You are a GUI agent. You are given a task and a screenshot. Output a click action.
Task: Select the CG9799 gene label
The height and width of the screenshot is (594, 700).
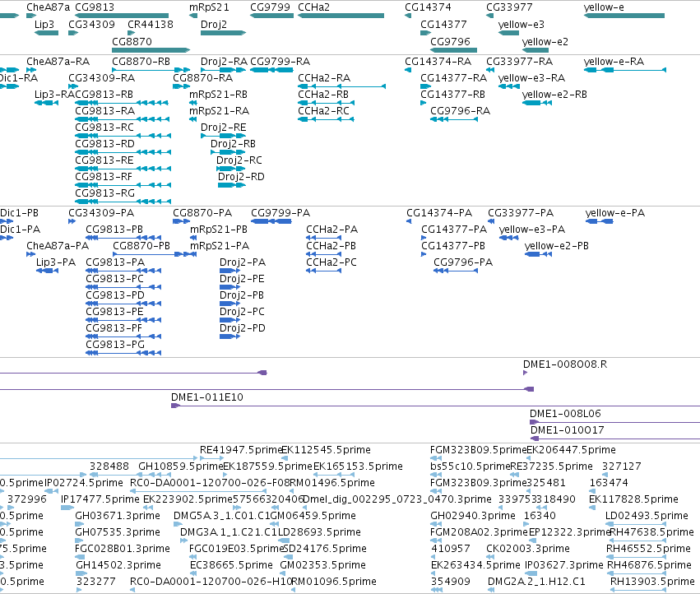(270, 7)
